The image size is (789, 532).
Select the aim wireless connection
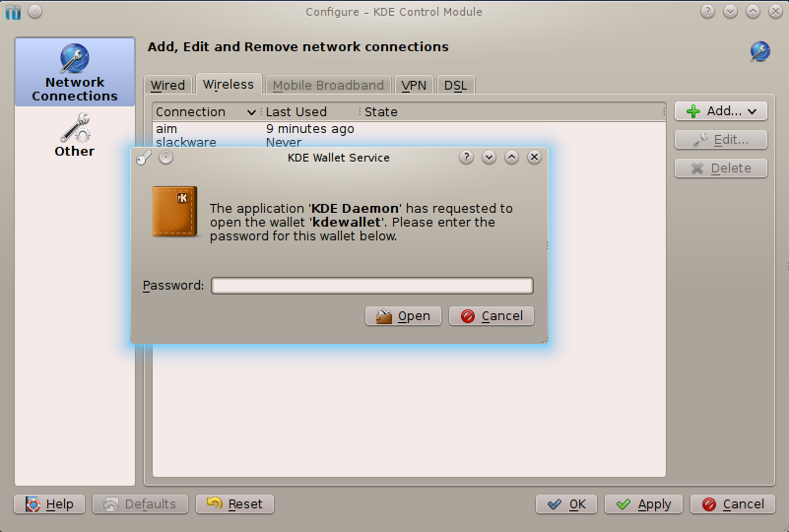point(166,129)
